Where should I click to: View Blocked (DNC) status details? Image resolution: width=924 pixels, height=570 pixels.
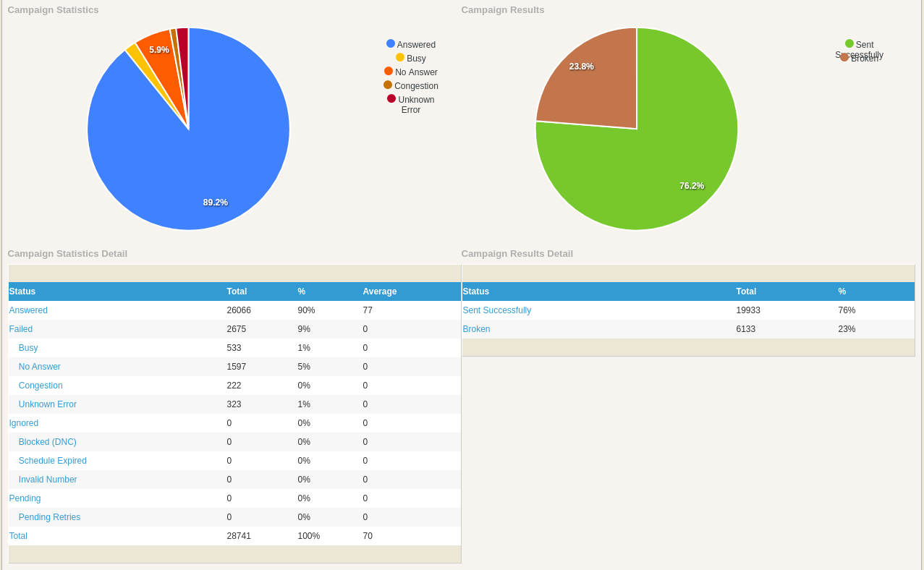coord(48,442)
